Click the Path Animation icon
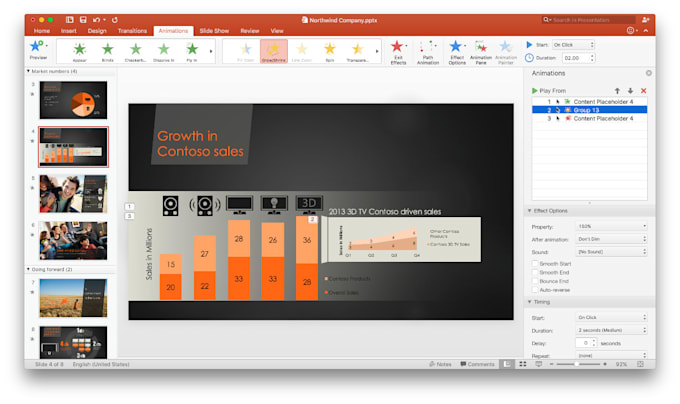 (x=427, y=50)
